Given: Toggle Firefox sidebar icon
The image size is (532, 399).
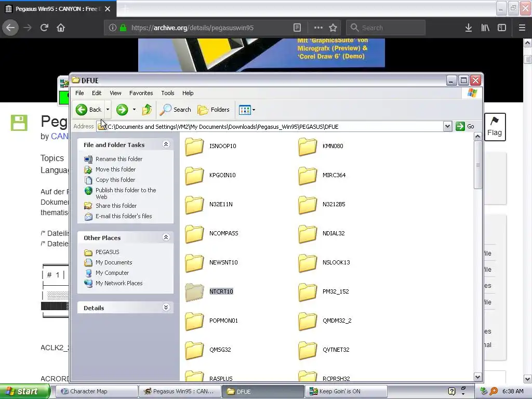Looking at the screenshot, I should (x=502, y=28).
